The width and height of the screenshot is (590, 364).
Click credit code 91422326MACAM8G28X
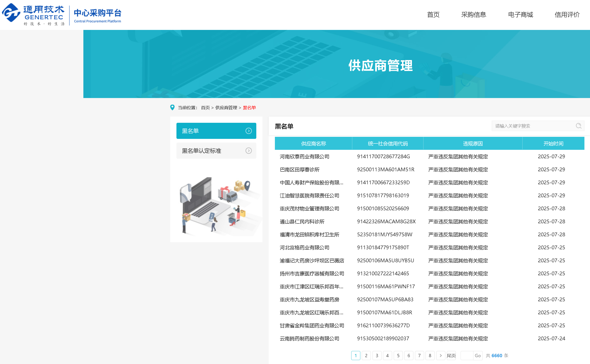[386, 221]
